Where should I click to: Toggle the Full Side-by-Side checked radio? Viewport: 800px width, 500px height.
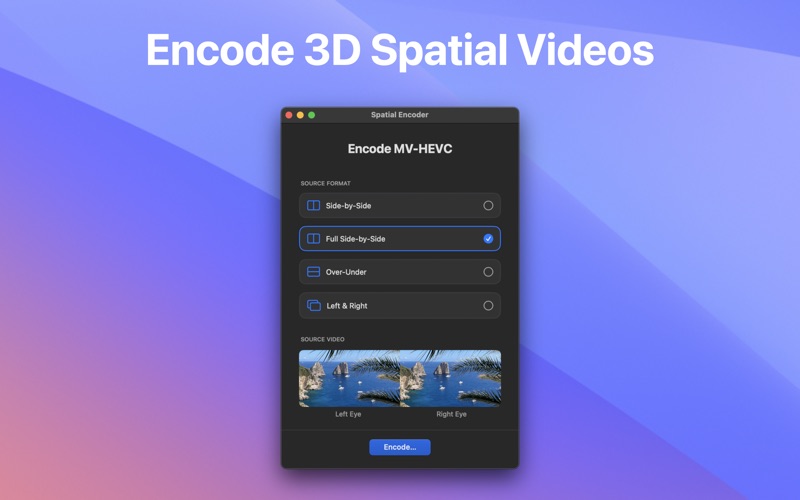click(488, 239)
